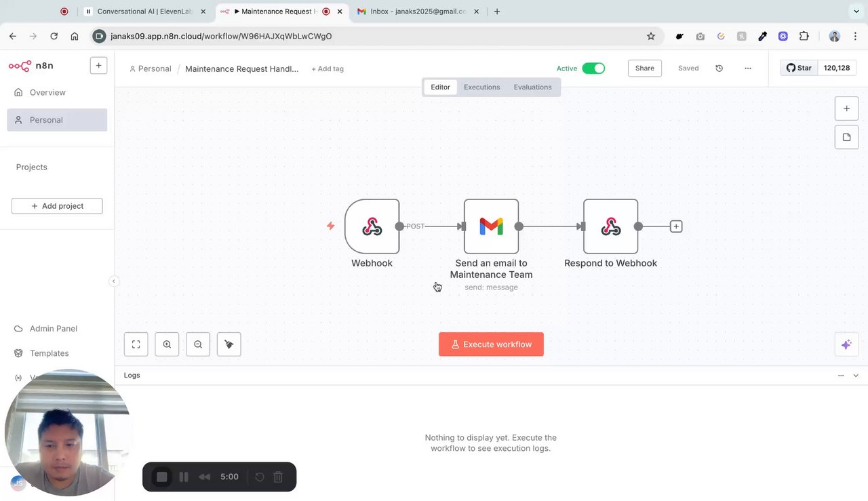
Task: Click Execute workflow
Action: tap(491, 344)
